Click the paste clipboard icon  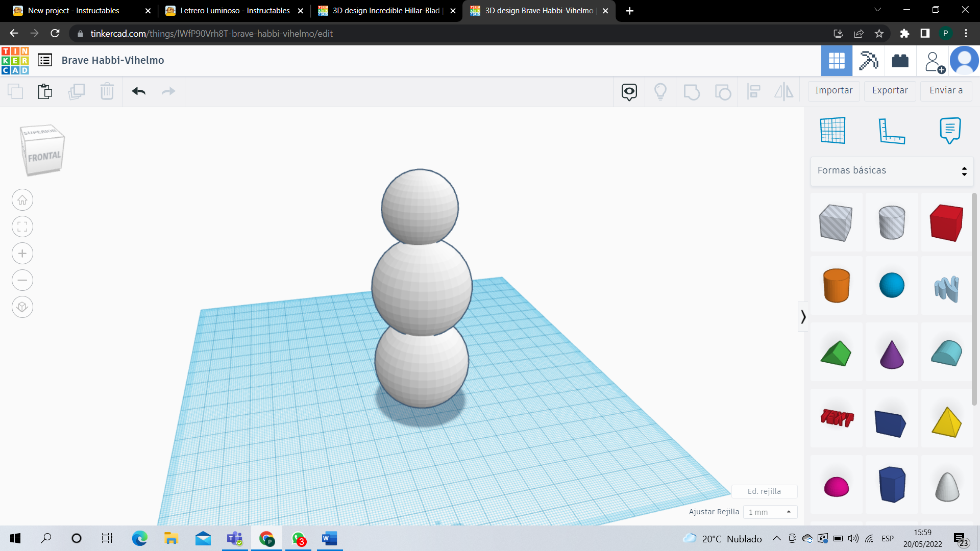tap(45, 91)
